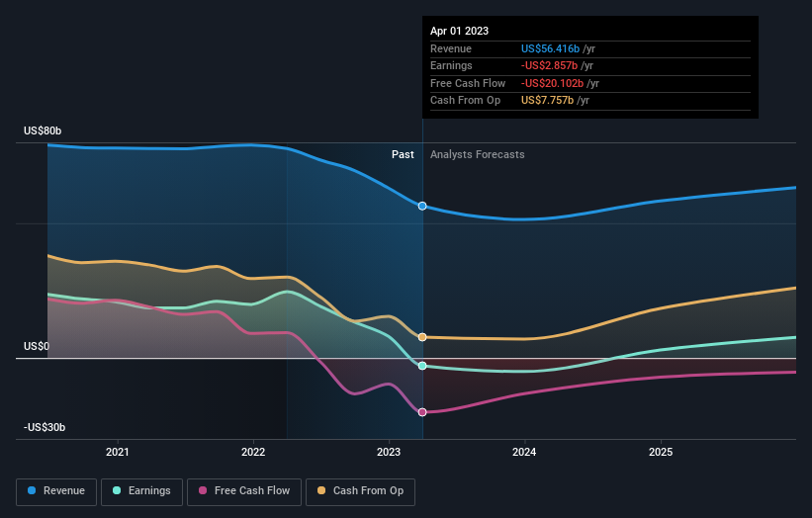The image size is (812, 518).
Task: Click the Free Cash Flow row label in tooltip
Action: coord(468,83)
